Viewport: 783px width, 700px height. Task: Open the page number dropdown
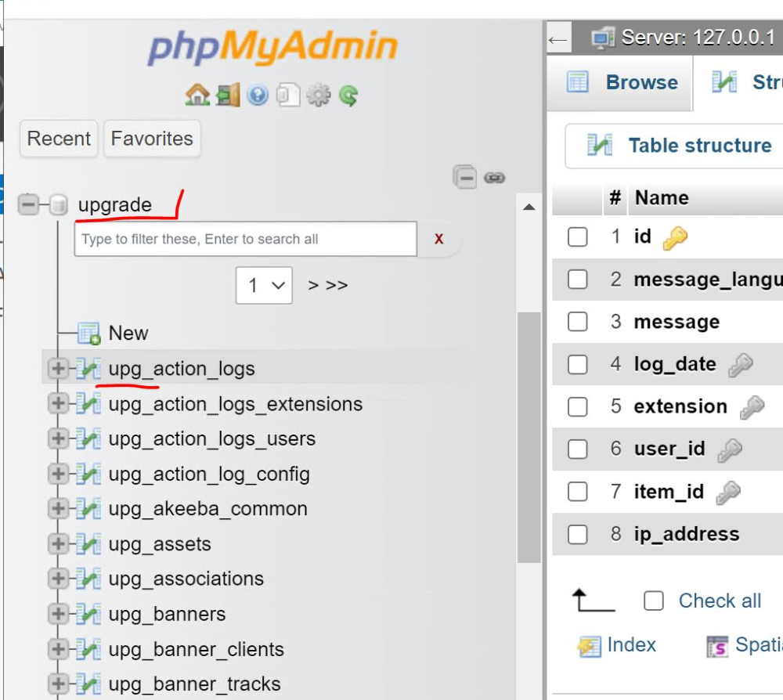264,286
